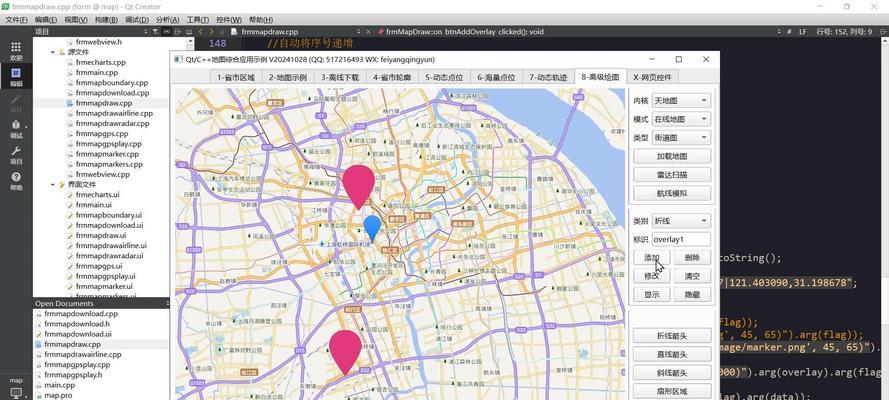The image size is (889, 400).
Task: Open the 模式 online map mode dropdown
Action: [681, 119]
